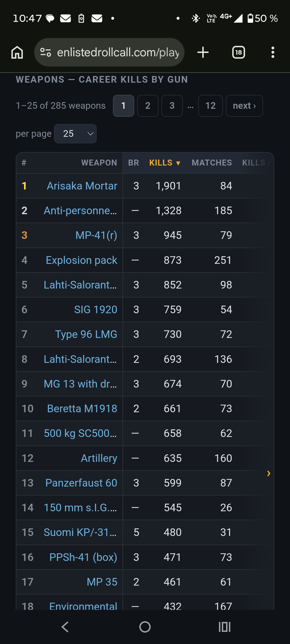Screen dimensions: 290x644
Task: Expand the per page 25 dropdown
Action: pos(75,133)
